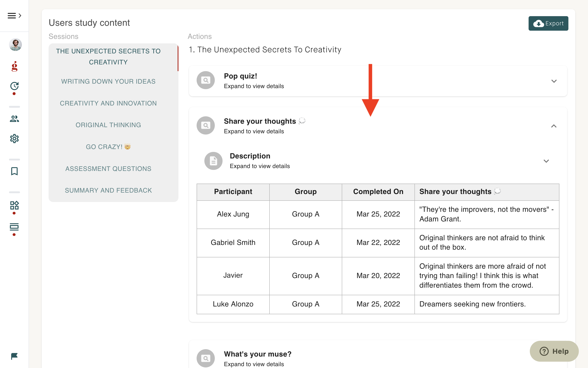Click the Pop quiz! title

pos(240,76)
